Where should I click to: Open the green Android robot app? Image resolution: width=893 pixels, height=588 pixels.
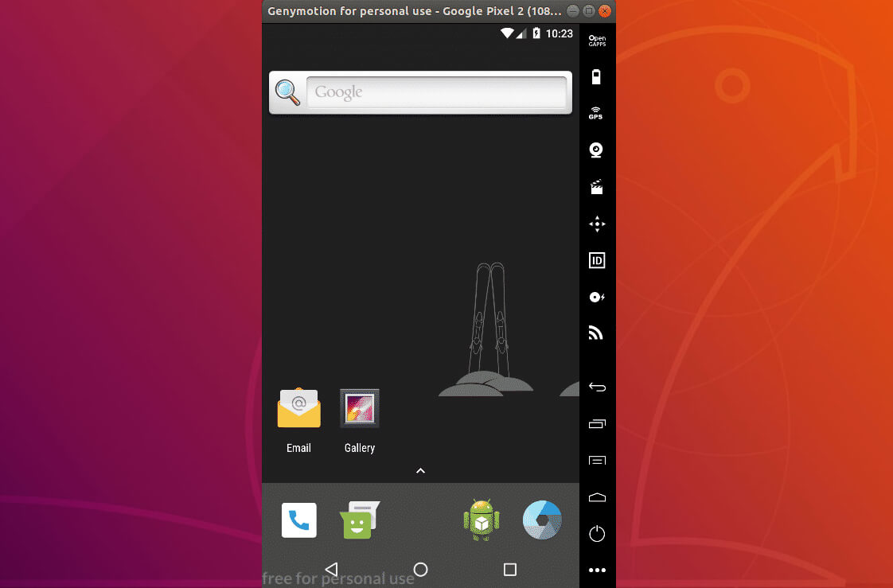pyautogui.click(x=482, y=520)
